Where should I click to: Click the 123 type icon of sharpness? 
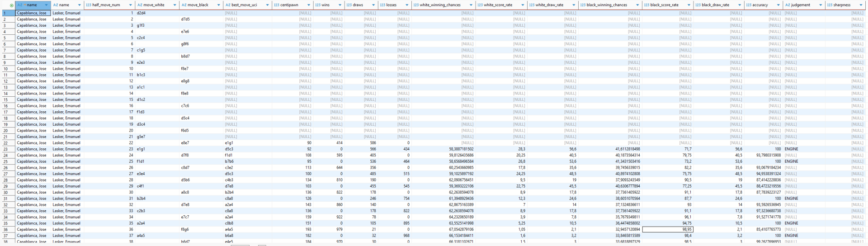pos(830,5)
